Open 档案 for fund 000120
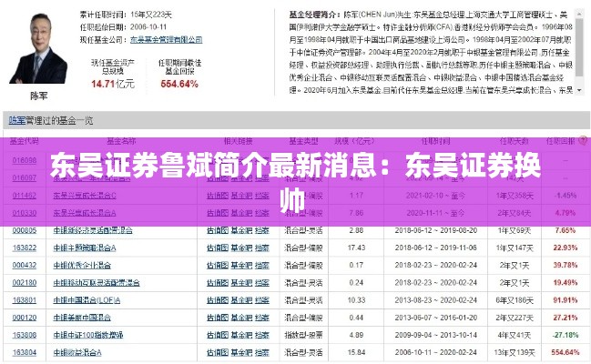The image size is (591, 364). [262, 318]
